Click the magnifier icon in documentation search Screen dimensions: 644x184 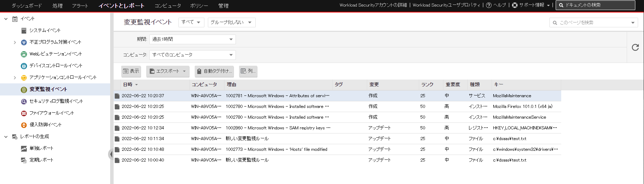click(561, 5)
